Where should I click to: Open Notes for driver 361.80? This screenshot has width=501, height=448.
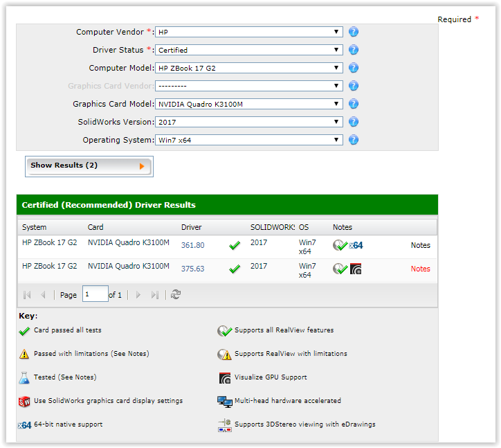(x=421, y=245)
